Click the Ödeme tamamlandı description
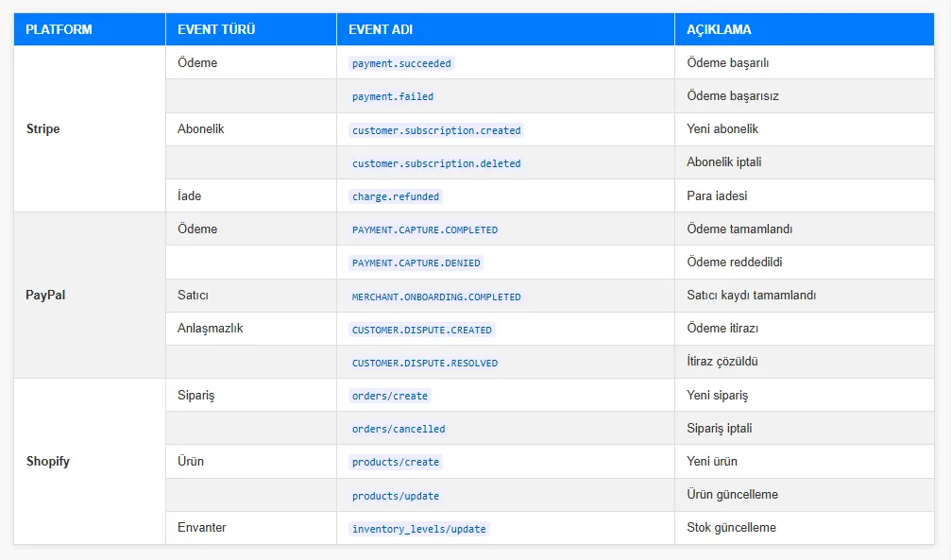This screenshot has width=951, height=560. click(x=739, y=229)
